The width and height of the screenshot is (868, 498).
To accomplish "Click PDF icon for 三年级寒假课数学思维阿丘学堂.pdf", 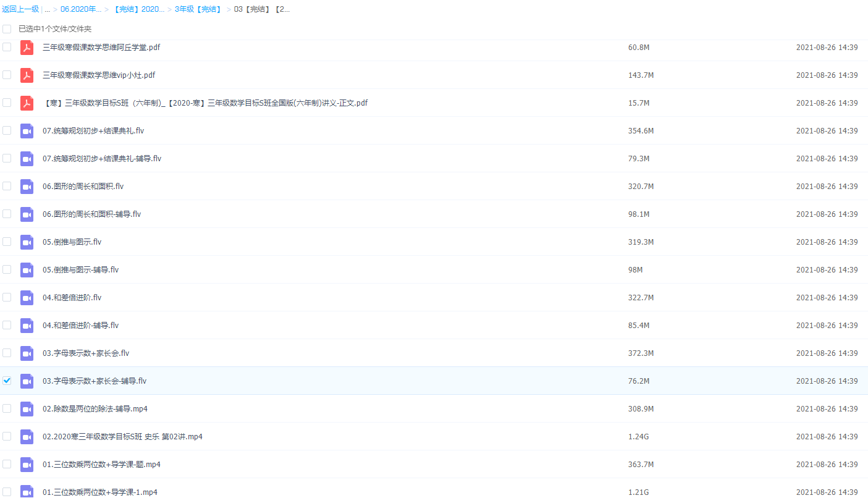I will pyautogui.click(x=27, y=48).
